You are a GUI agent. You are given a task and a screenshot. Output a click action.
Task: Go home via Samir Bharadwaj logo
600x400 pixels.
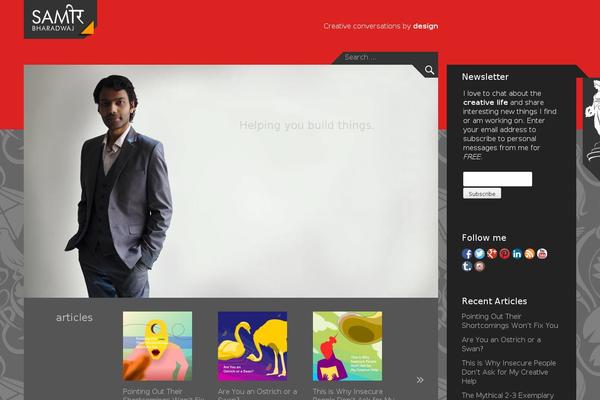coord(60,19)
